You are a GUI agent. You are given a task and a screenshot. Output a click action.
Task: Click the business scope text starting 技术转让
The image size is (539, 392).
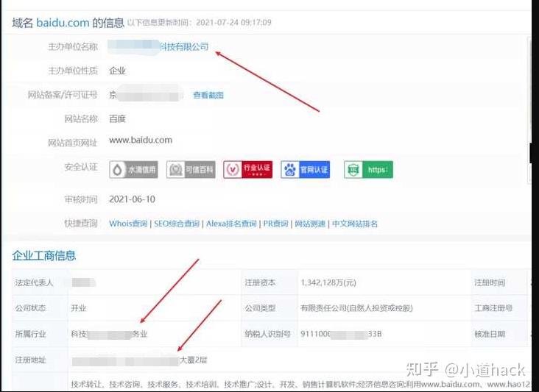click(x=299, y=384)
